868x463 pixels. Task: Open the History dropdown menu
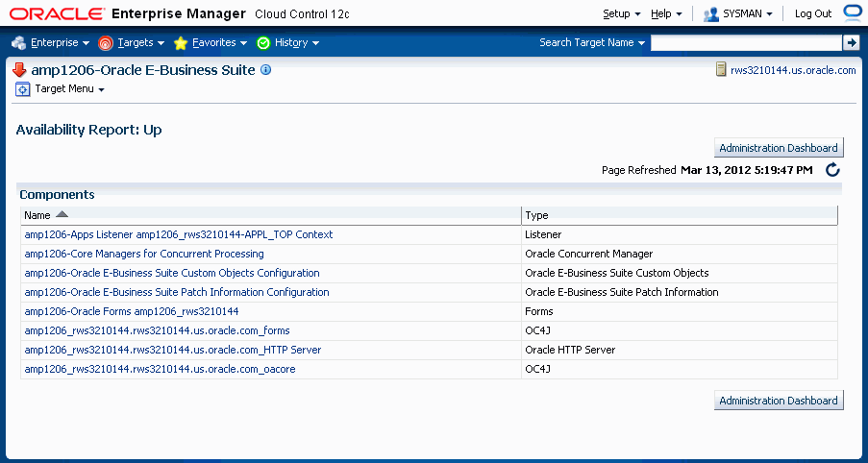point(297,42)
